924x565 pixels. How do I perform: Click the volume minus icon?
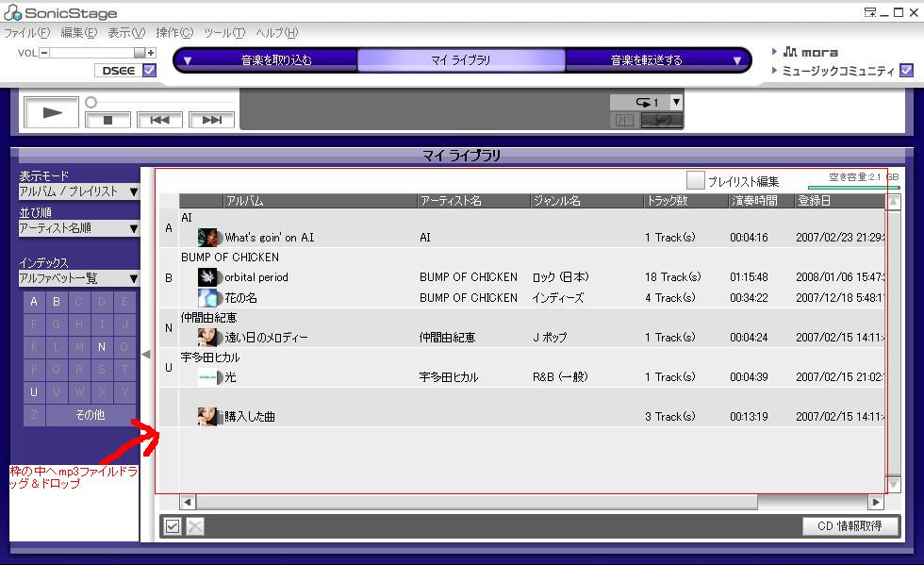click(x=44, y=53)
